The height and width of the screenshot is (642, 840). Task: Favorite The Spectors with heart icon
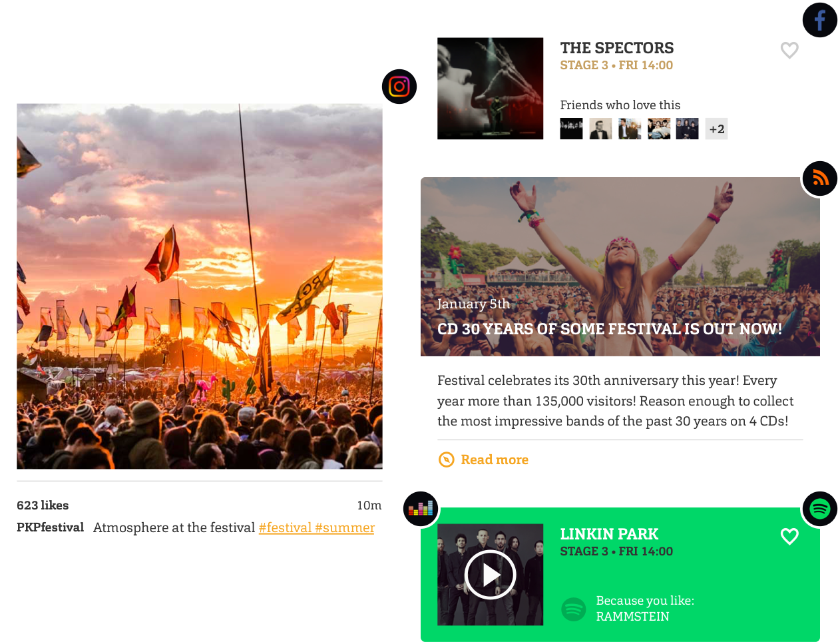[789, 50]
